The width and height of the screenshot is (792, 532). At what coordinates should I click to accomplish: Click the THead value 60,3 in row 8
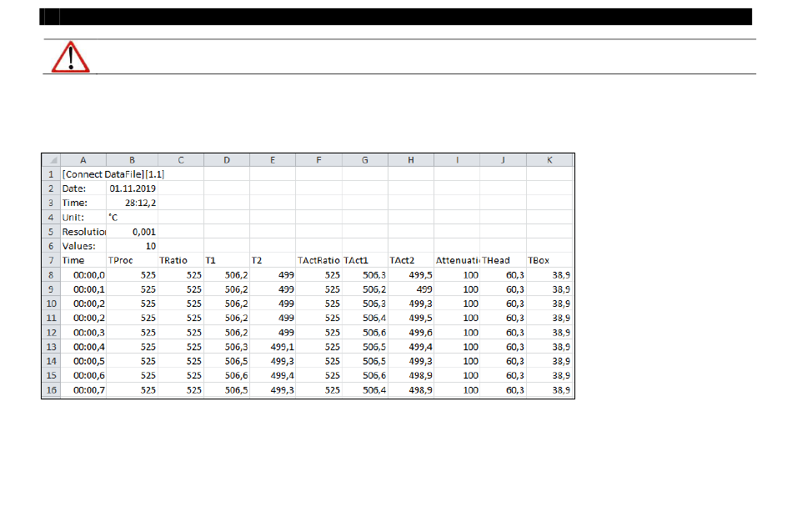[x=503, y=275]
